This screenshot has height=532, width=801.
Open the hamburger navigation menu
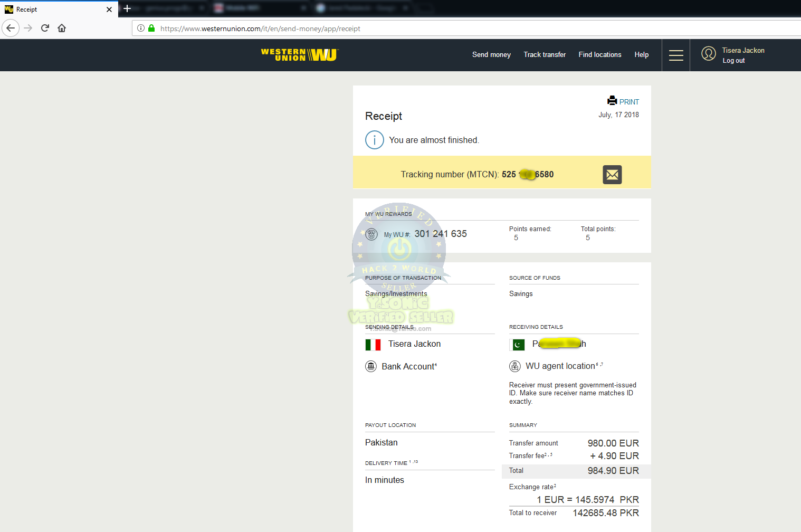[x=676, y=55]
